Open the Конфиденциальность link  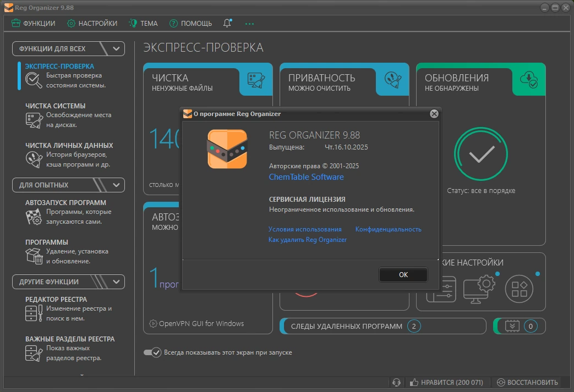388,229
